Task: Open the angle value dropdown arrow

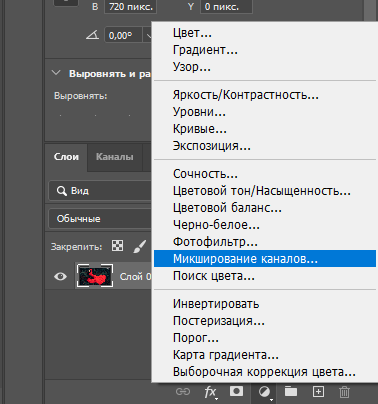Action: click(147, 35)
